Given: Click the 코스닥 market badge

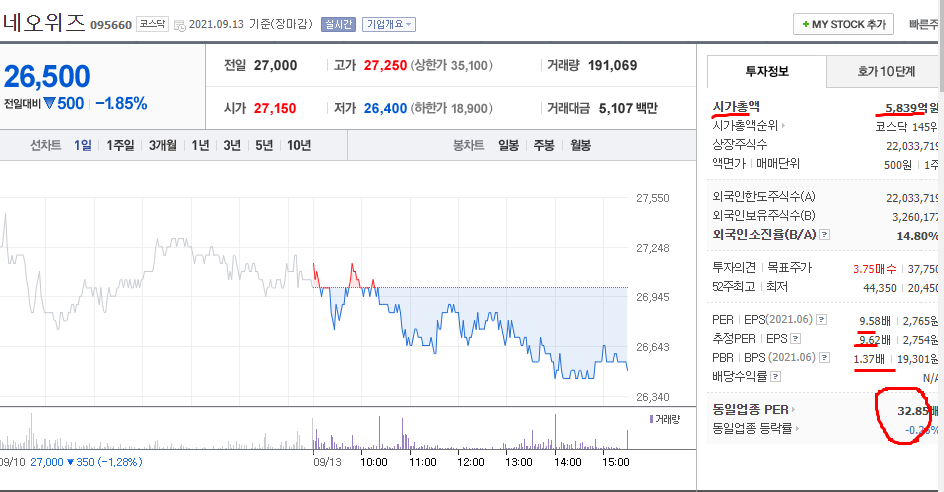Looking at the screenshot, I should tap(152, 24).
